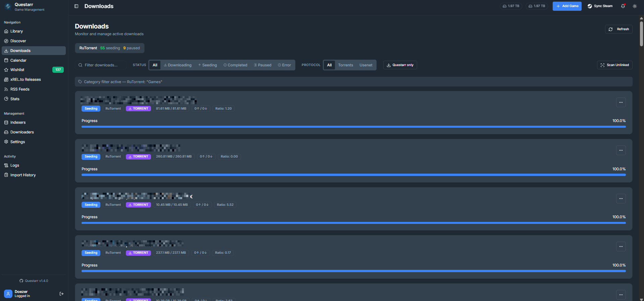This screenshot has height=301, width=644.
Task: Open the Library page
Action: point(34,31)
